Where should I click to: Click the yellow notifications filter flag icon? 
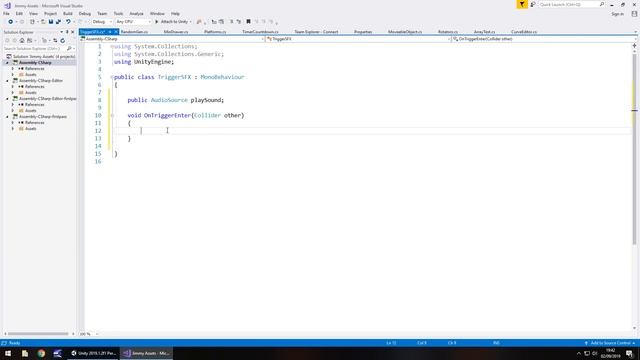[522, 4]
